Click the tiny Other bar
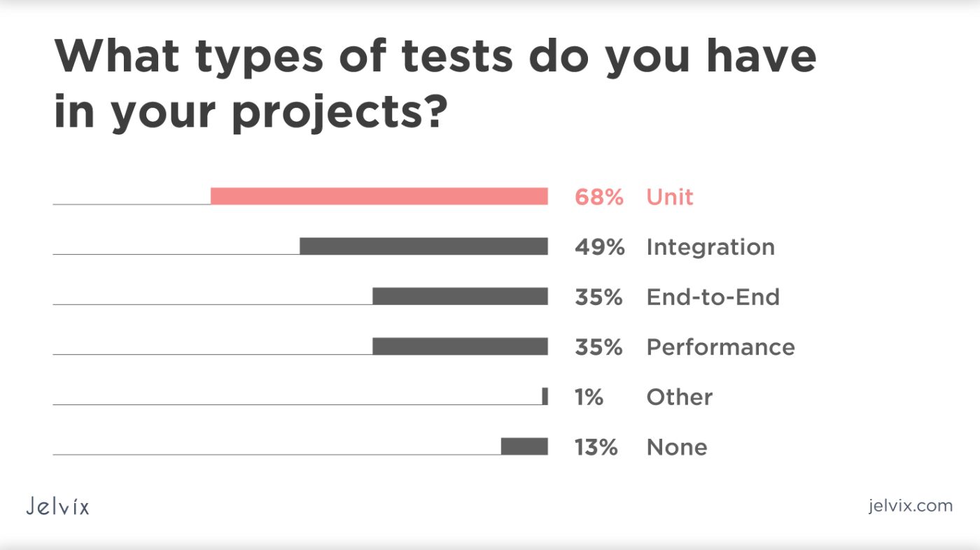 tap(545, 397)
